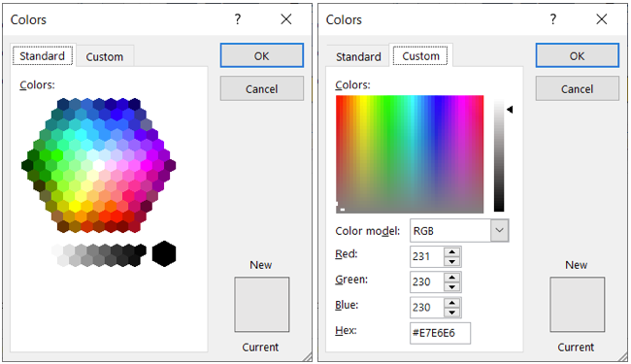This screenshot has width=631, height=364.
Task: Increase the Green value with up arrow
Action: pyautogui.click(x=452, y=277)
